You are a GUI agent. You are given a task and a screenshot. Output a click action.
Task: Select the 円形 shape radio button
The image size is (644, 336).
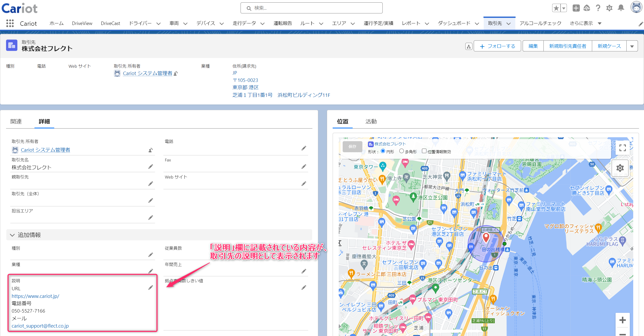coord(383,151)
